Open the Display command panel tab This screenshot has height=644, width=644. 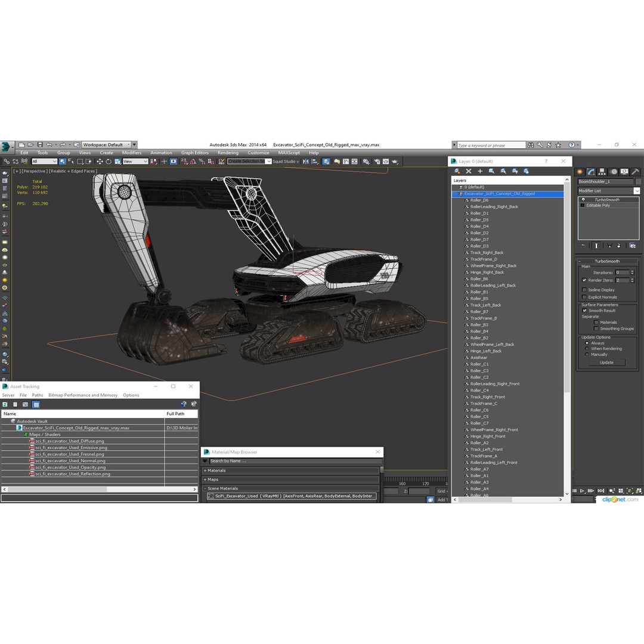[x=624, y=172]
